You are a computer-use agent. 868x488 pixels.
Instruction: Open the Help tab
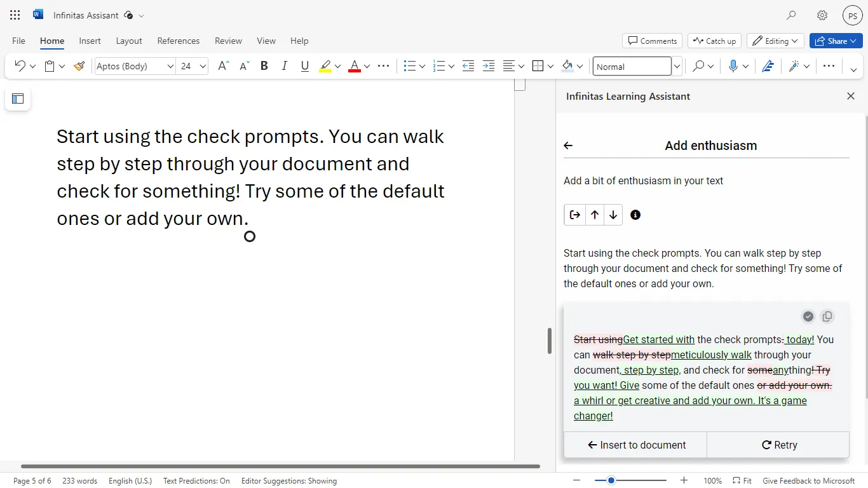299,41
